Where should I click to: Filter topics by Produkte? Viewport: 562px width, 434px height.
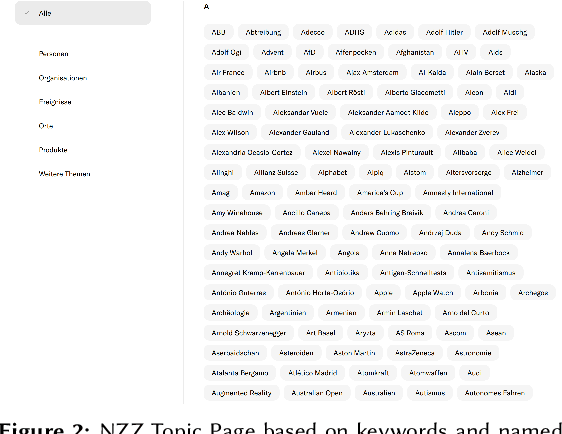(x=53, y=150)
